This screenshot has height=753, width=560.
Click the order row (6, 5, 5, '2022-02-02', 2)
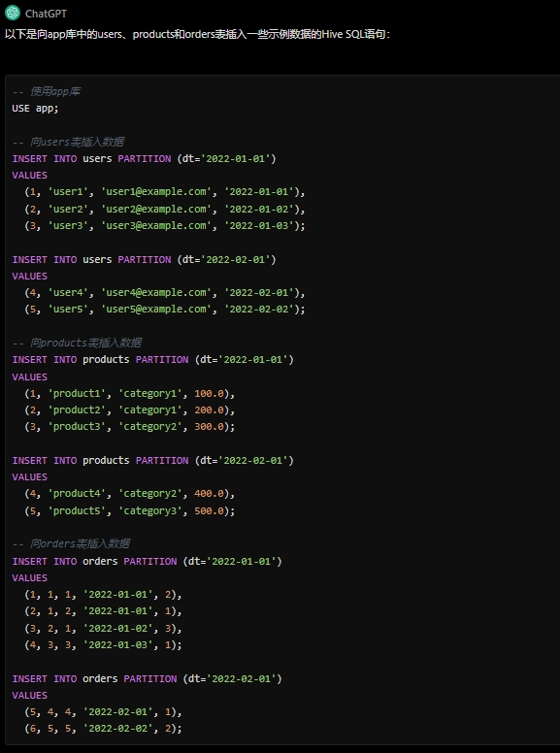[103, 729]
